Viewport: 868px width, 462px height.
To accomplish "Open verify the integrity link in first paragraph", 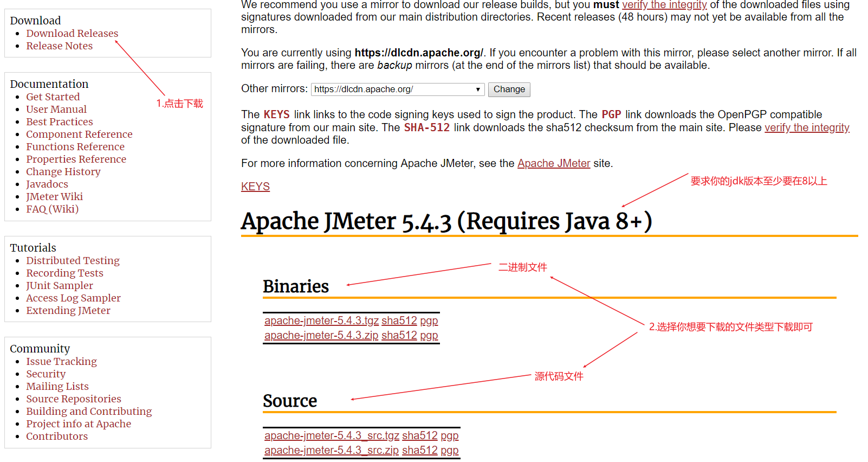I will [x=664, y=5].
